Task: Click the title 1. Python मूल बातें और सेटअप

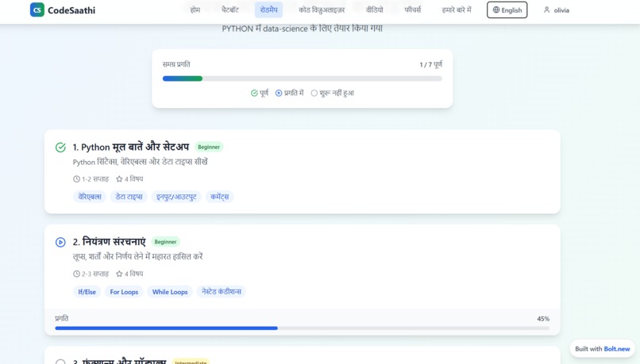Action: coord(131,147)
